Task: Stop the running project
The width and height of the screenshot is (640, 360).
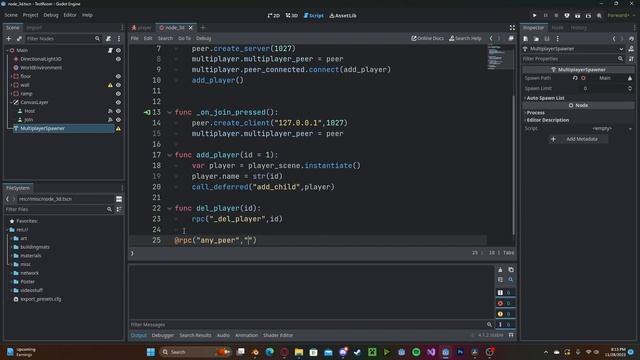Action: coord(556,16)
